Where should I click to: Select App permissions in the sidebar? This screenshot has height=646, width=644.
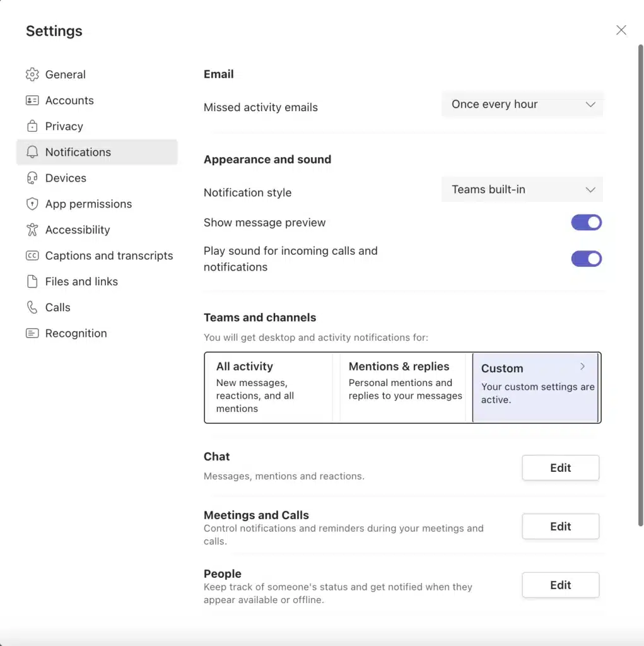[x=97, y=204]
